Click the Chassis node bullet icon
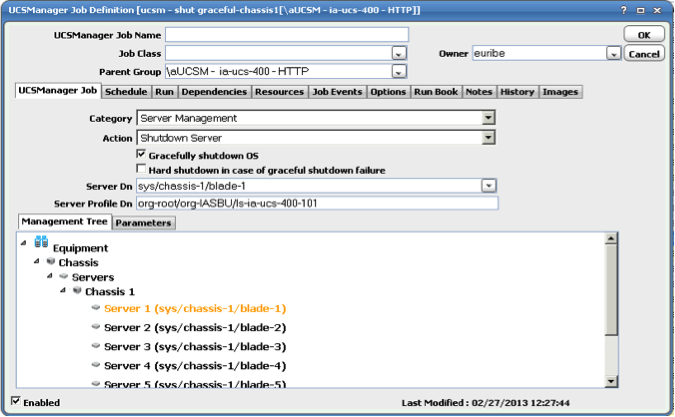 pos(51,261)
